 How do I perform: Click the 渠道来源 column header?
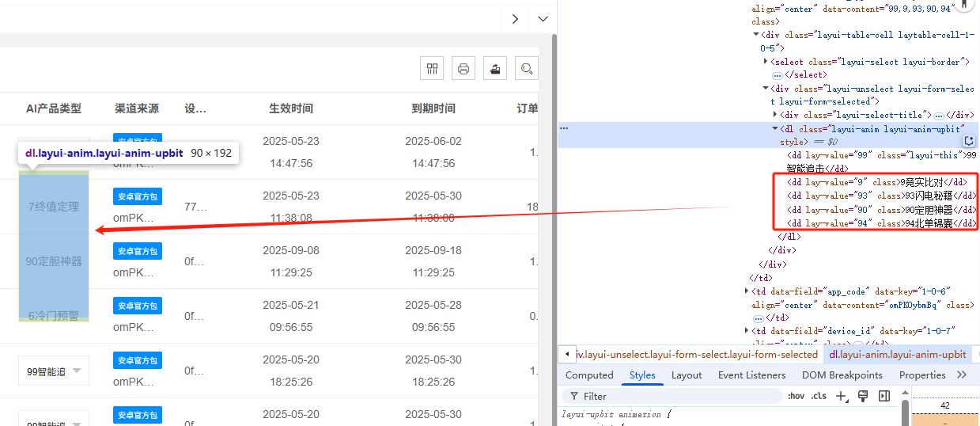pos(137,108)
